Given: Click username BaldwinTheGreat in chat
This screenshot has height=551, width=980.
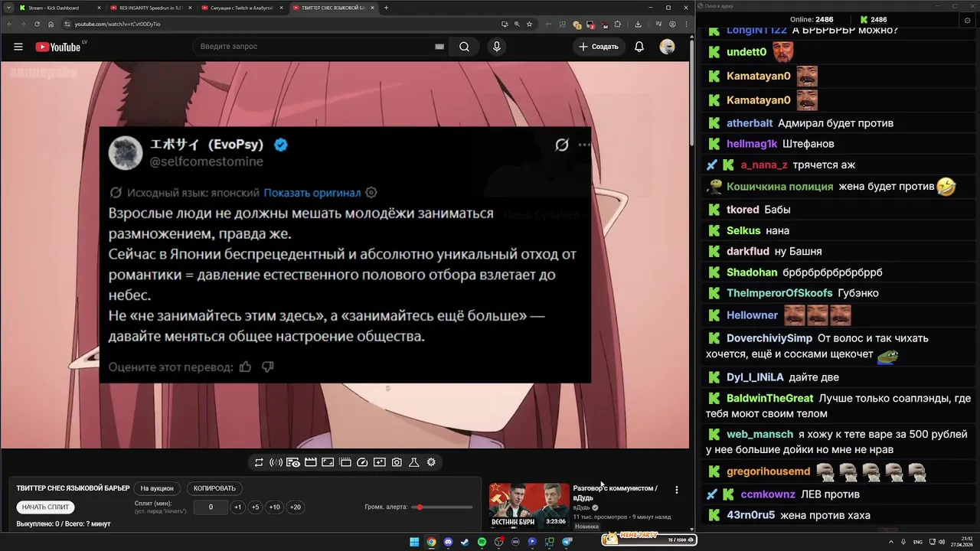Looking at the screenshot, I should [x=769, y=398].
